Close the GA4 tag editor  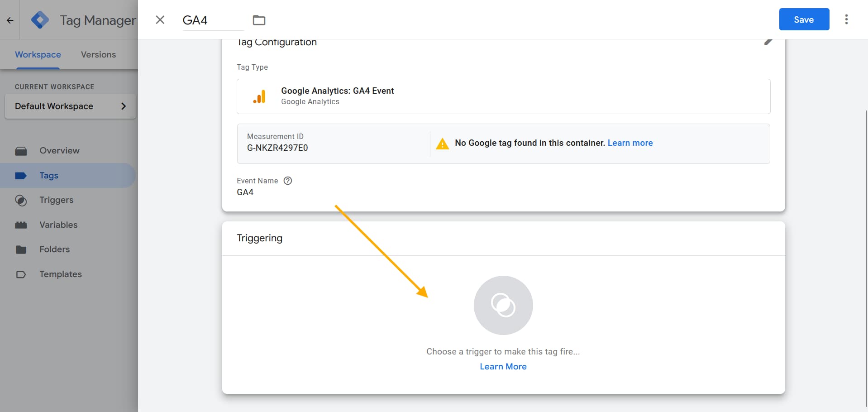coord(160,20)
